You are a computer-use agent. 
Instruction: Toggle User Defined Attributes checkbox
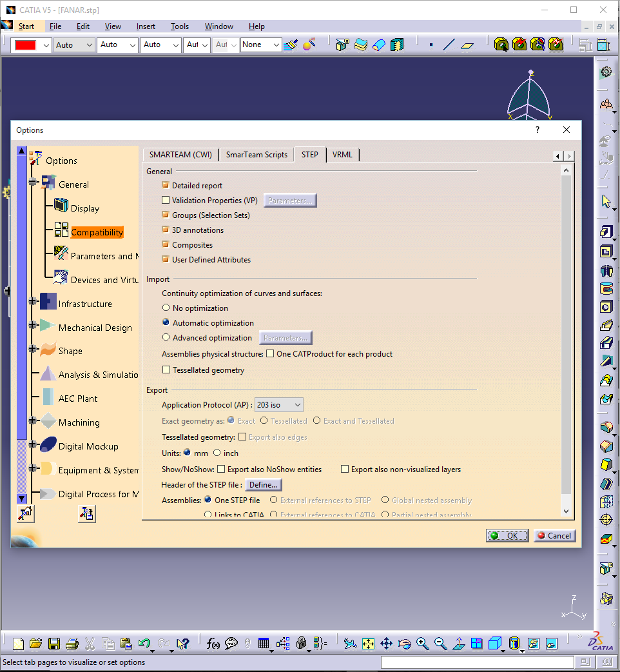(x=166, y=259)
